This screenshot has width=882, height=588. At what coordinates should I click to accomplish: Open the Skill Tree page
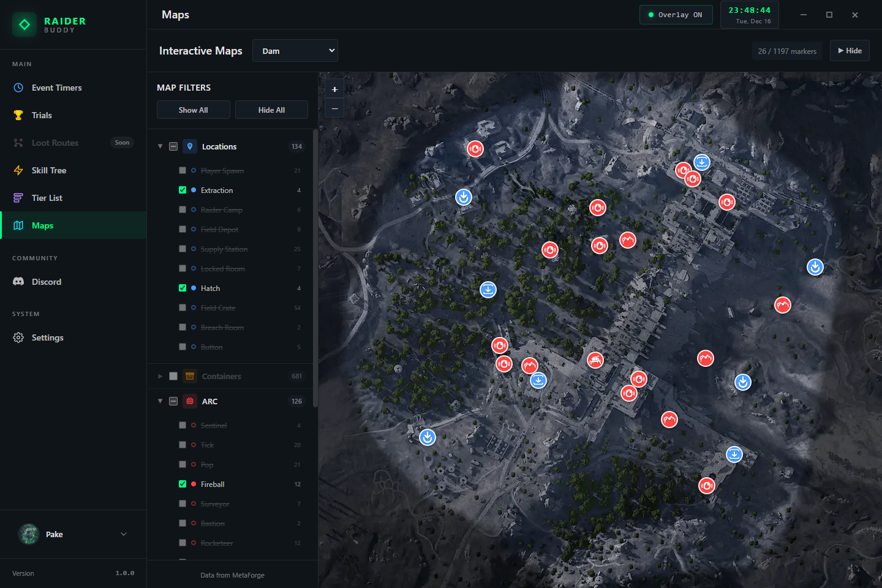(x=49, y=170)
